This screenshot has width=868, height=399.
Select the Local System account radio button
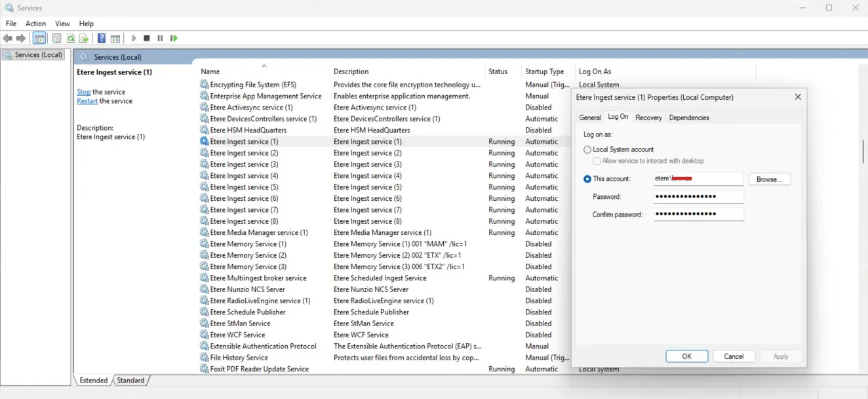pos(587,150)
